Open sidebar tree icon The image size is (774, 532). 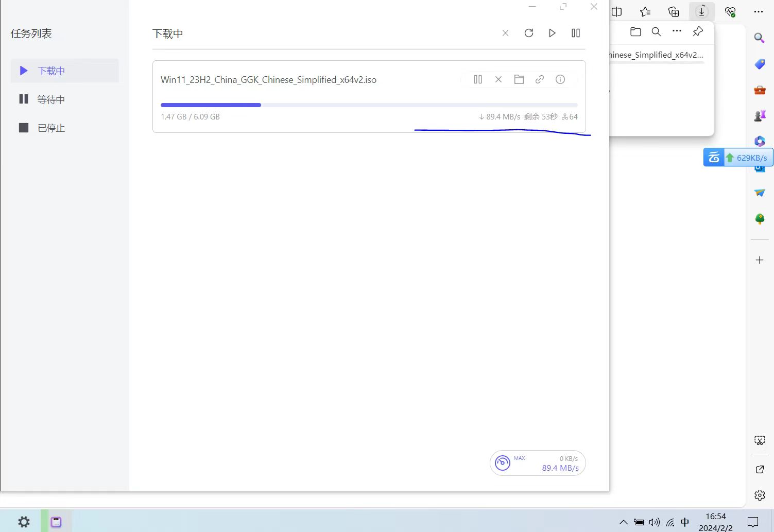pos(760,219)
